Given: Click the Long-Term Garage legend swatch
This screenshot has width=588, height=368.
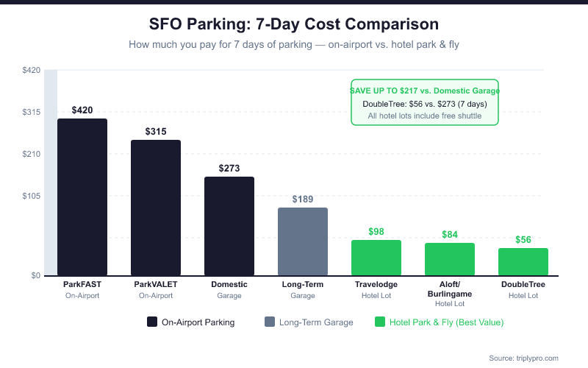Looking at the screenshot, I should 270,322.
